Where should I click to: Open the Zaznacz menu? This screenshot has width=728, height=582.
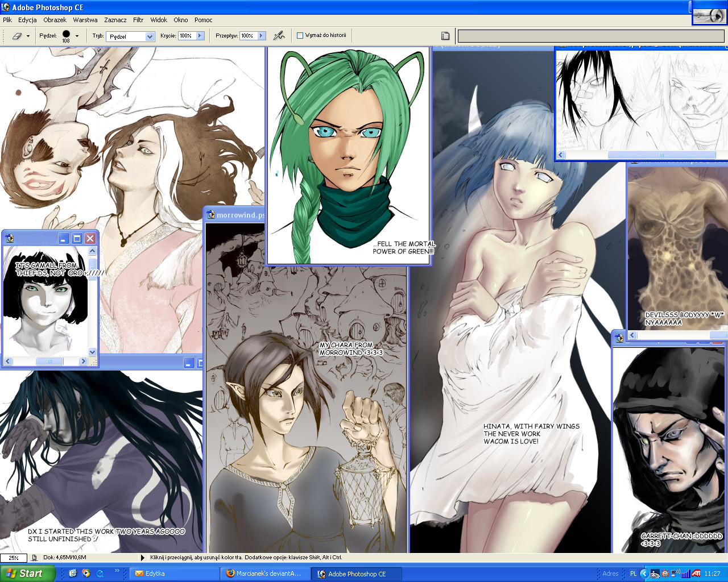[115, 20]
